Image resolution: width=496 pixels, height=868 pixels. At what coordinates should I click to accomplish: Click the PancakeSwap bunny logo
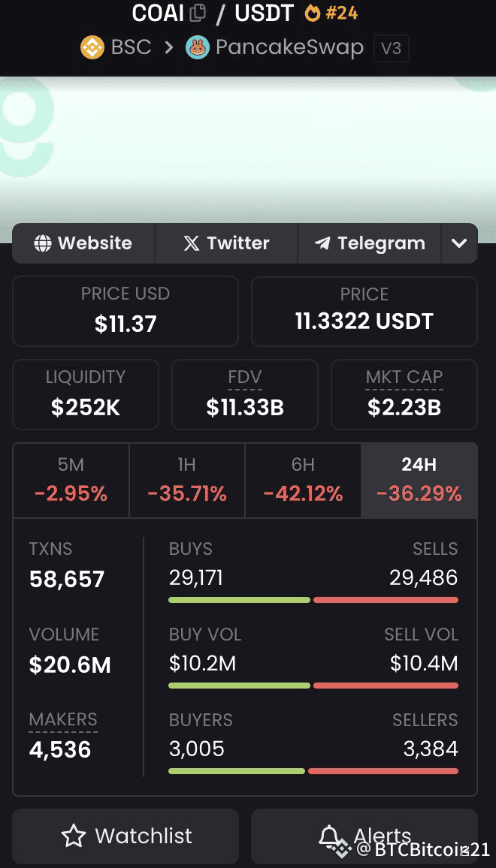pos(198,47)
